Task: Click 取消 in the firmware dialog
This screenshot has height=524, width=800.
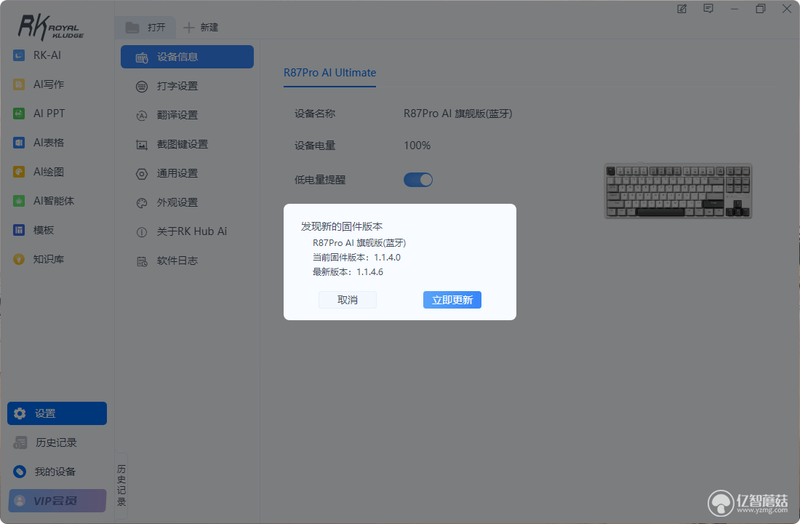Action: [347, 300]
